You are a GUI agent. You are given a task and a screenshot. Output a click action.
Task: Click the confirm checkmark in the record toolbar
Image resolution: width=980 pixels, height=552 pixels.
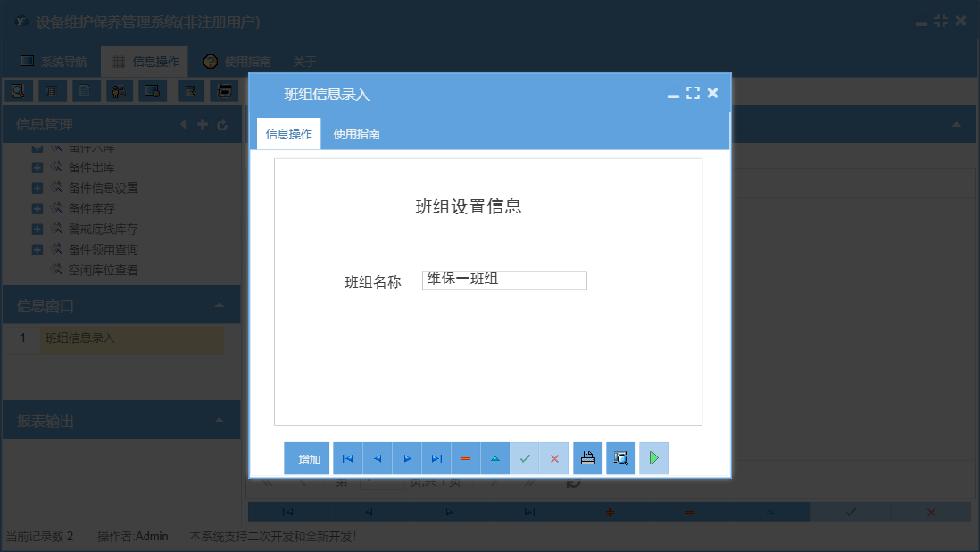point(525,457)
